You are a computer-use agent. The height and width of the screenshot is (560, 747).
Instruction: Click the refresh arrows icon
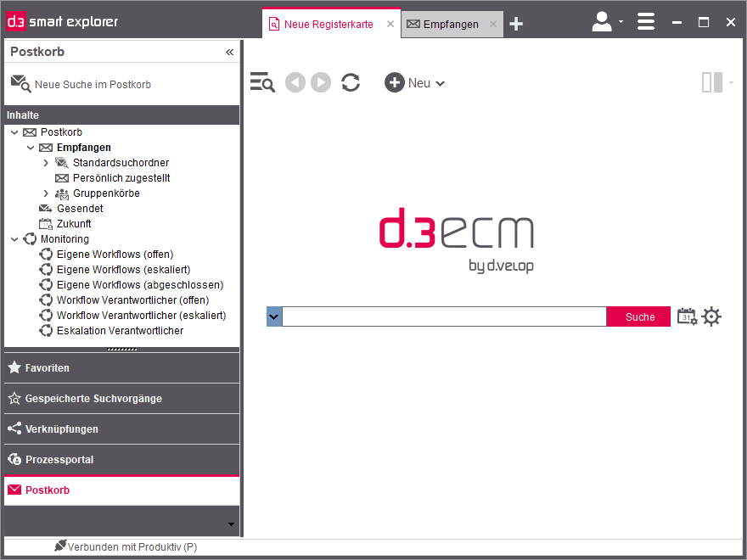pos(351,82)
